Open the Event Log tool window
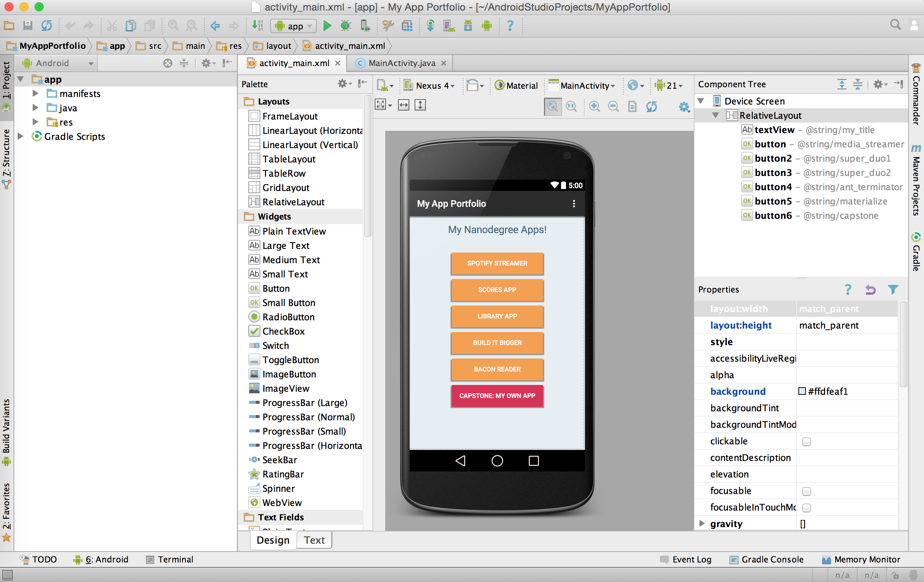Viewport: 924px width, 582px height. point(685,559)
